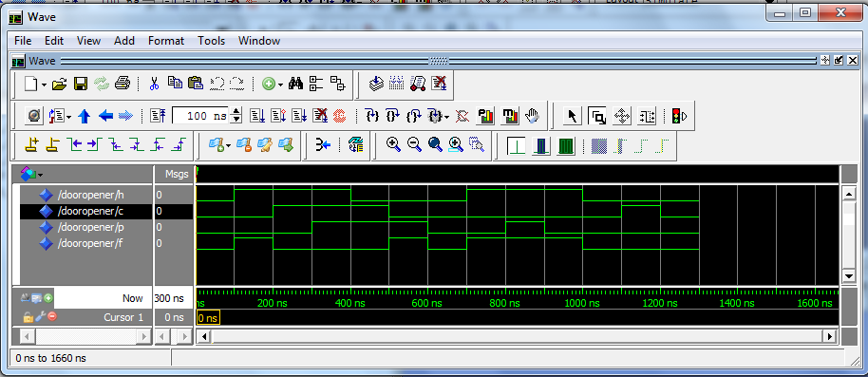Open the New file dropdown arrow
This screenshot has width=868, height=377.
point(45,85)
